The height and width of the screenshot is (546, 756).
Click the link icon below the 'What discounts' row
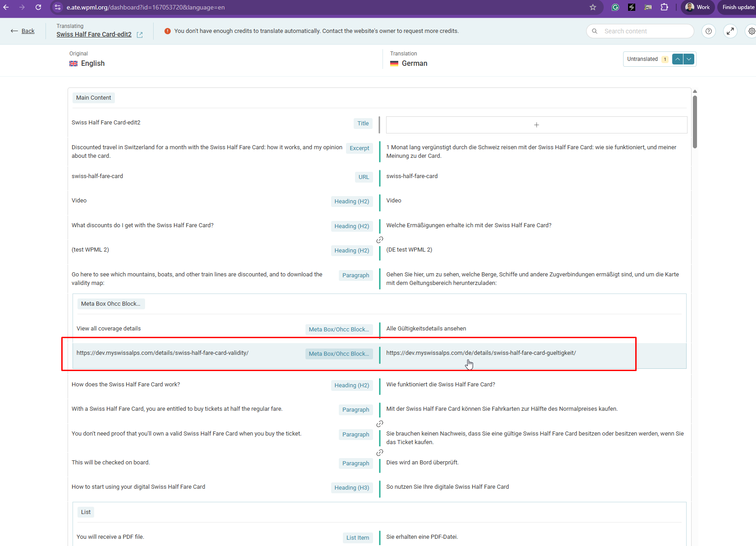(x=380, y=240)
